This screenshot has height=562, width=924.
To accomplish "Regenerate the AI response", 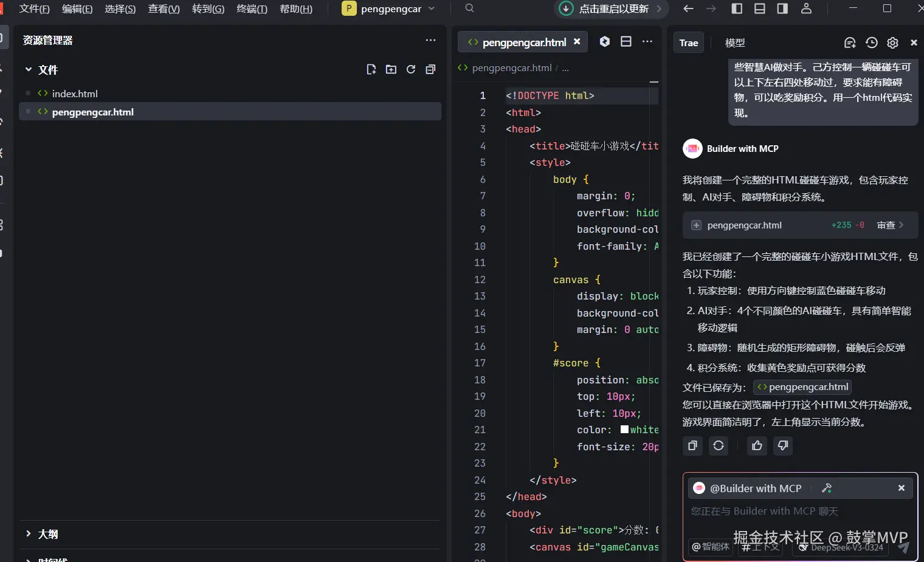I will coord(719,445).
